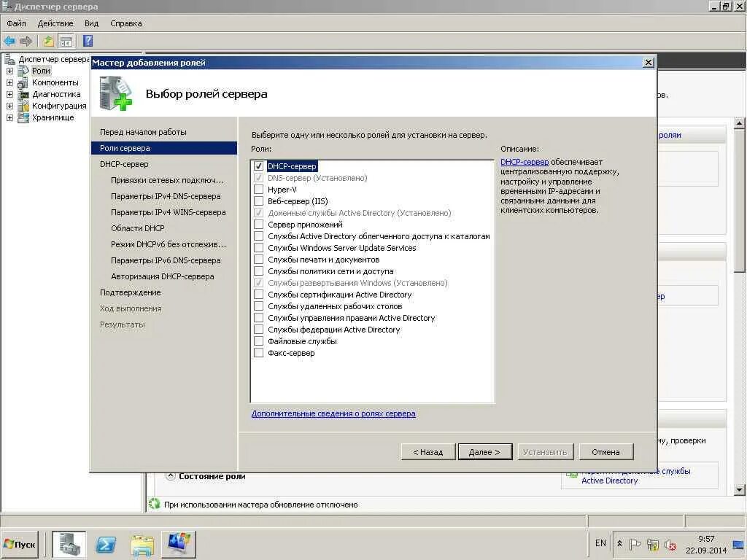Viewport: 747px width, 560px height.
Task: Expand the Компоненты tree node
Action: 9,82
